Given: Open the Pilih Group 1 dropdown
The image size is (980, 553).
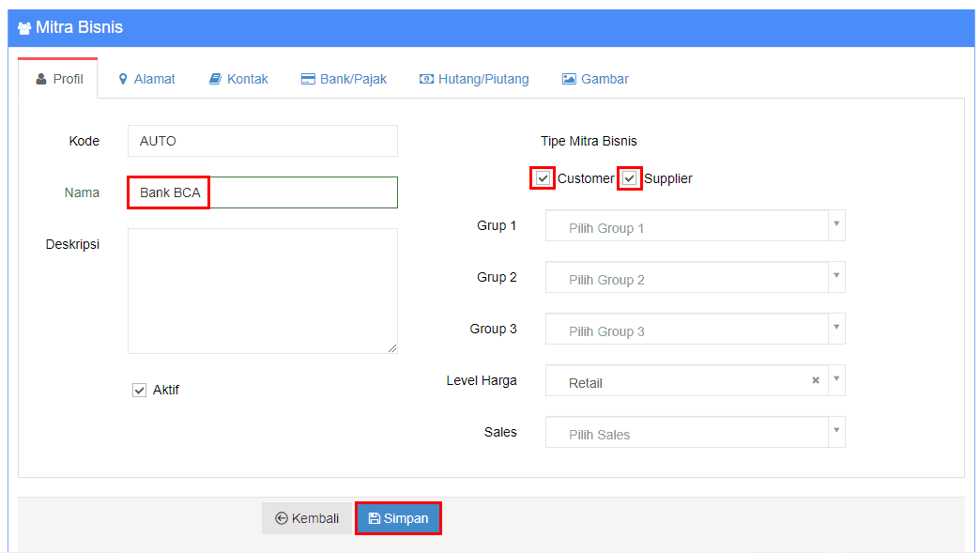Looking at the screenshot, I should tap(695, 225).
